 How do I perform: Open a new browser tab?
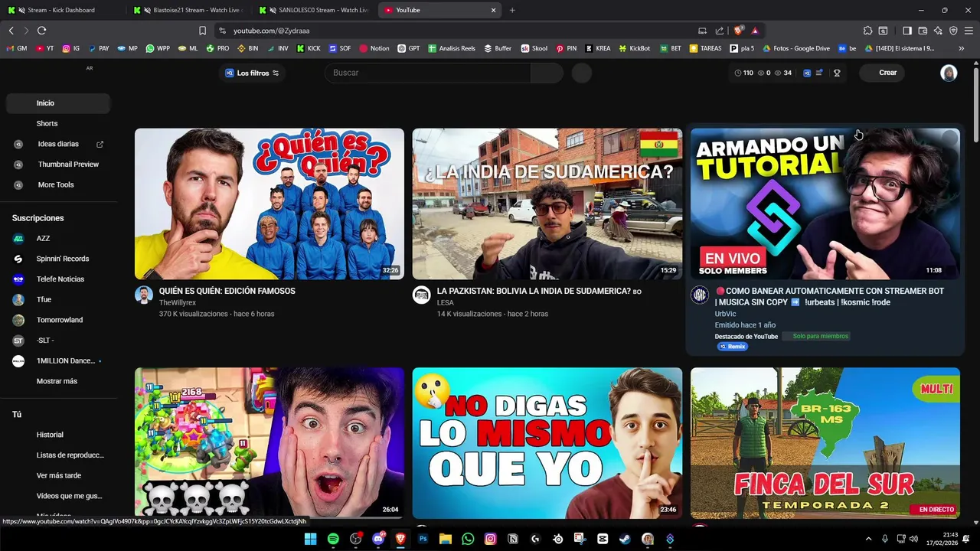tap(512, 10)
